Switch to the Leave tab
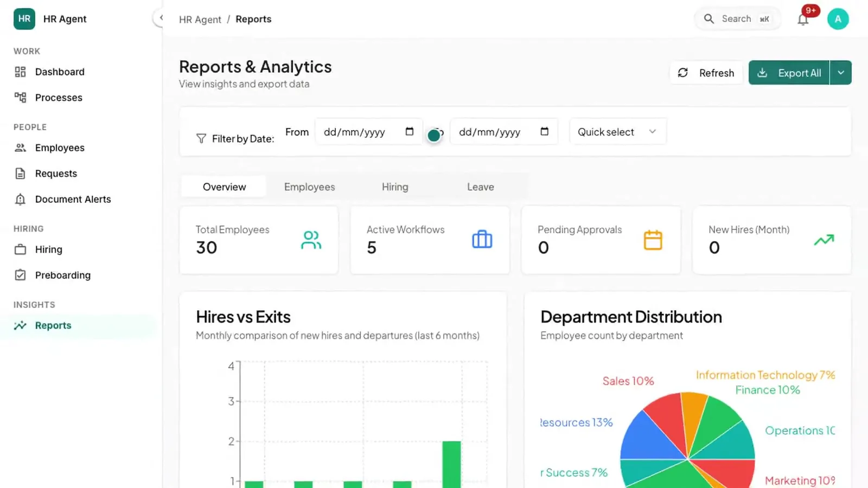The height and width of the screenshot is (488, 868). [481, 187]
